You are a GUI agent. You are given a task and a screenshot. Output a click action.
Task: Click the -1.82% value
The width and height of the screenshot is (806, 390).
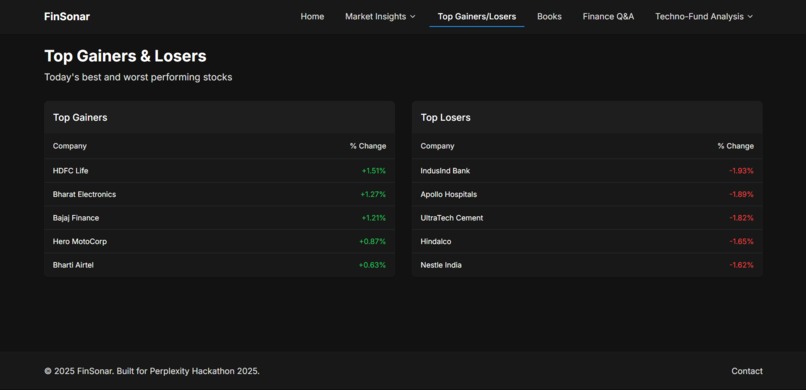coord(741,218)
